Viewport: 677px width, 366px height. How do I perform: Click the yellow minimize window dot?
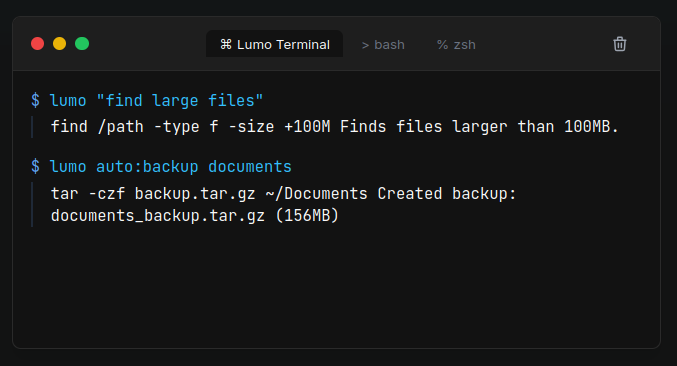(60, 44)
